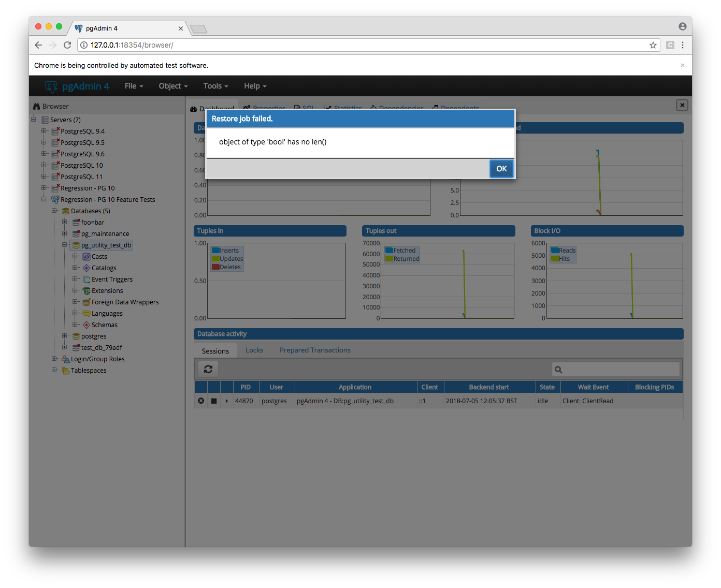Refresh the database activity sessions list
Image resolution: width=721 pixels, height=588 pixels.
pos(208,369)
